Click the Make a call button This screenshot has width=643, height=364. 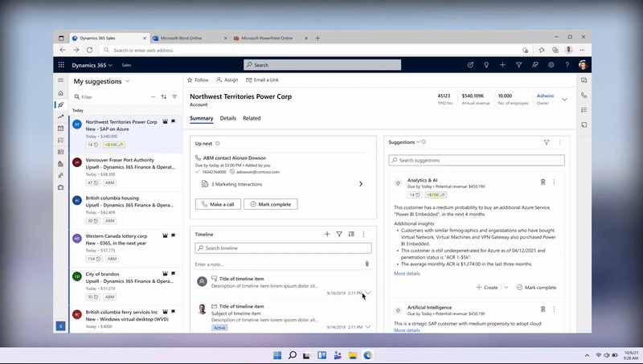point(218,204)
